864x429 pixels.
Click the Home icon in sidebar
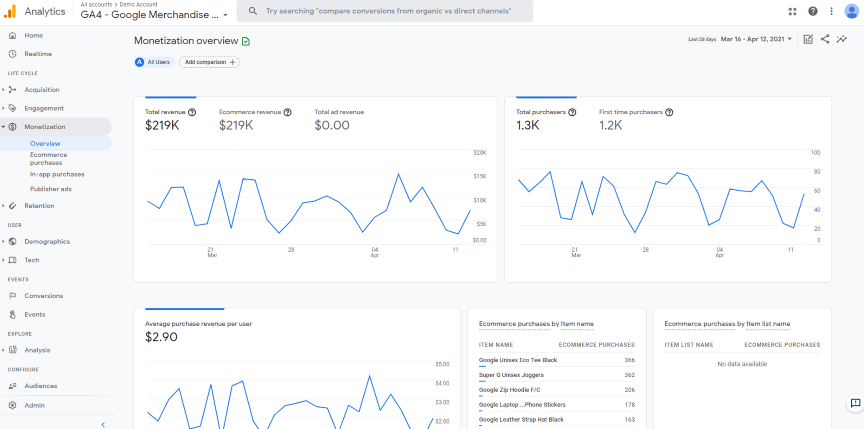click(12, 35)
